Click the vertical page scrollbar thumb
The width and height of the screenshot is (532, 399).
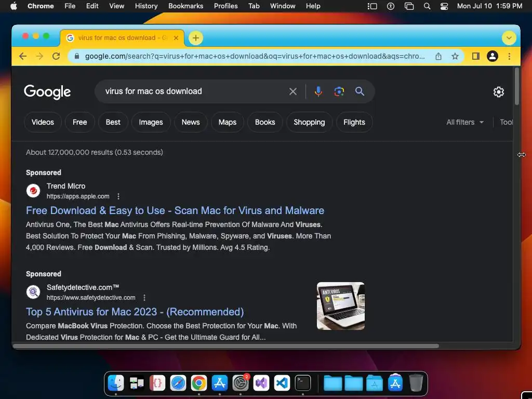pos(517,86)
